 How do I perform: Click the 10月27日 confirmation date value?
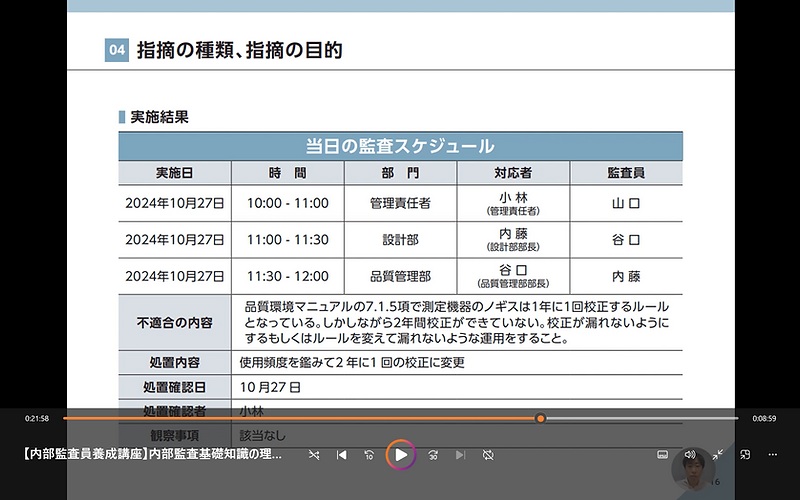(x=270, y=387)
